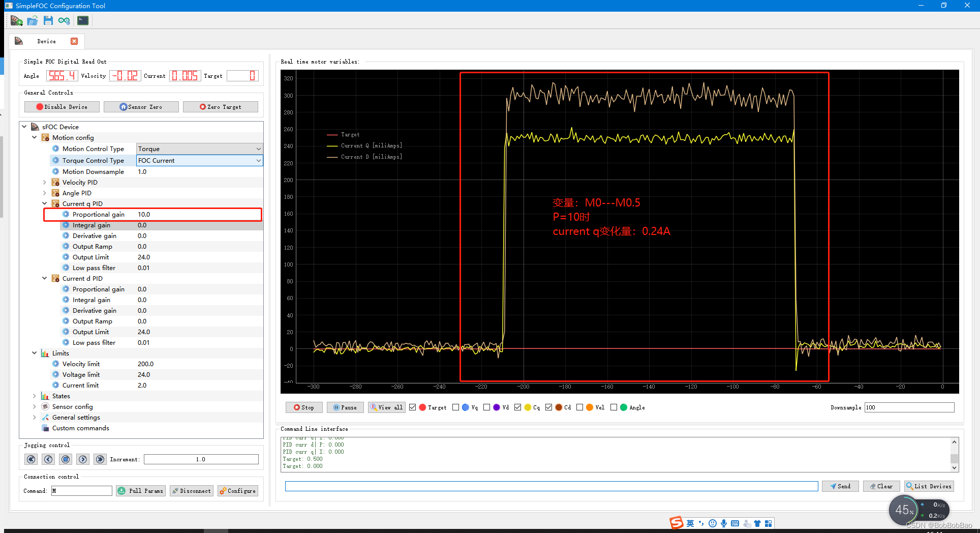Image resolution: width=980 pixels, height=533 pixels.
Task: Click the Pull Params button
Action: [141, 491]
